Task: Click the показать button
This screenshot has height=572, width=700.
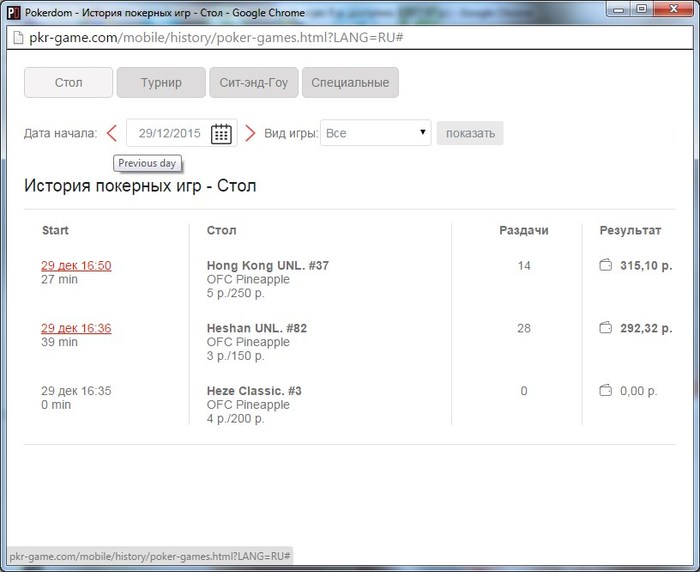Action: click(x=470, y=133)
